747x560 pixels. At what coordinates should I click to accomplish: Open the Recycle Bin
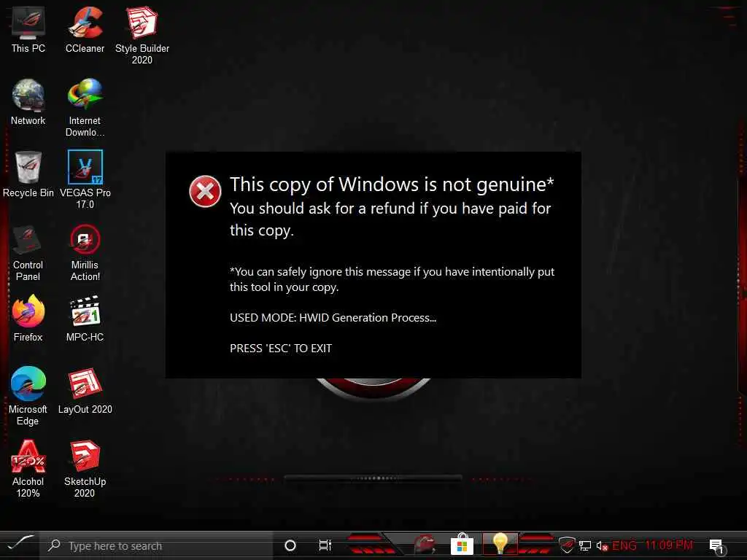coord(28,174)
